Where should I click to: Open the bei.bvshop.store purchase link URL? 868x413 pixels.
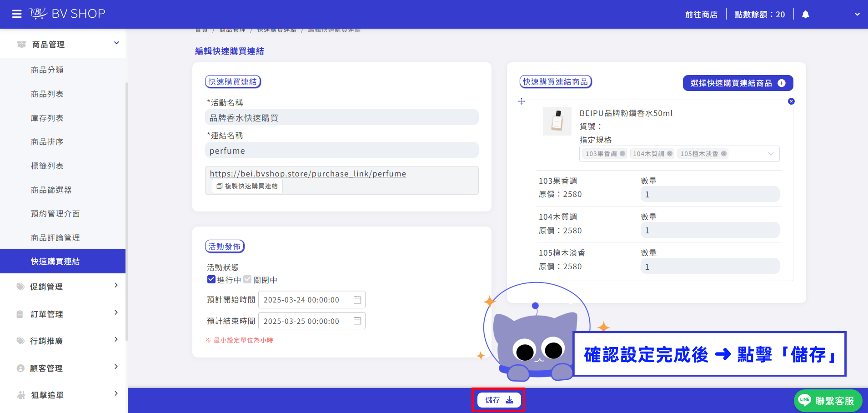click(x=308, y=174)
